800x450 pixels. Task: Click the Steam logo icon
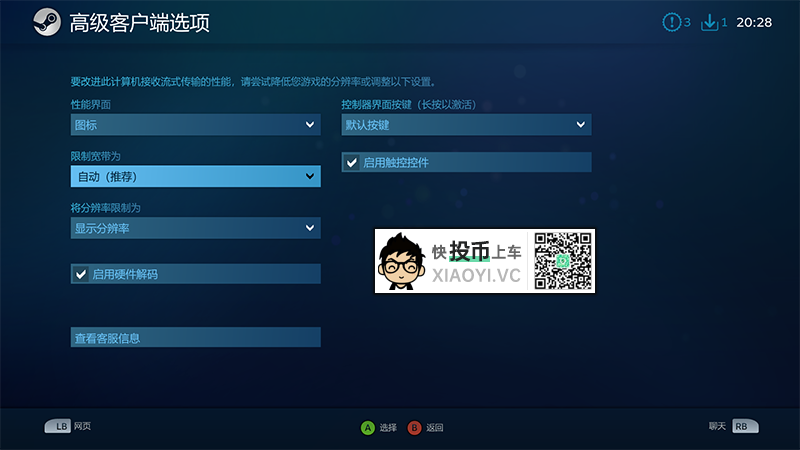pos(47,22)
